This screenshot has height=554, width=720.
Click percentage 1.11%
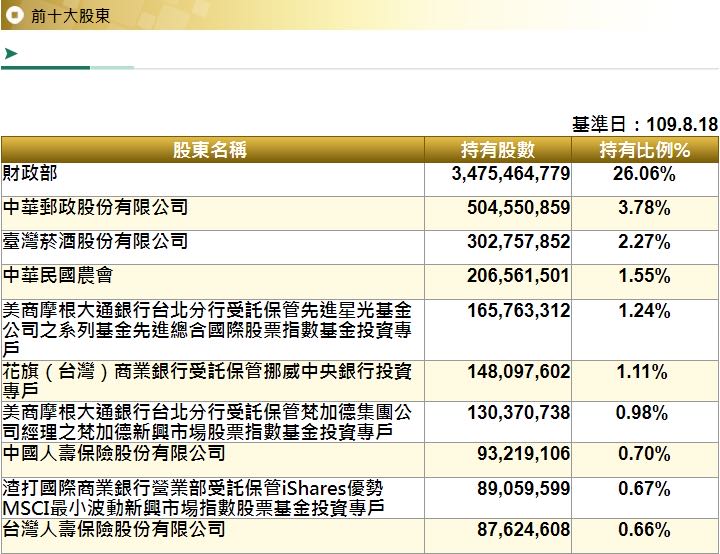pos(642,372)
